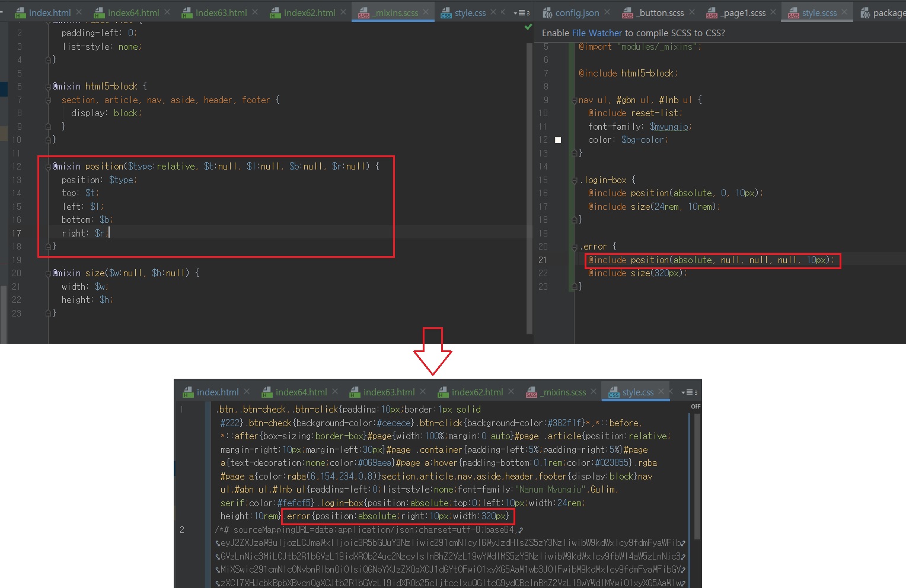Close the config.json tab
The width and height of the screenshot is (906, 588).
click(x=607, y=12)
